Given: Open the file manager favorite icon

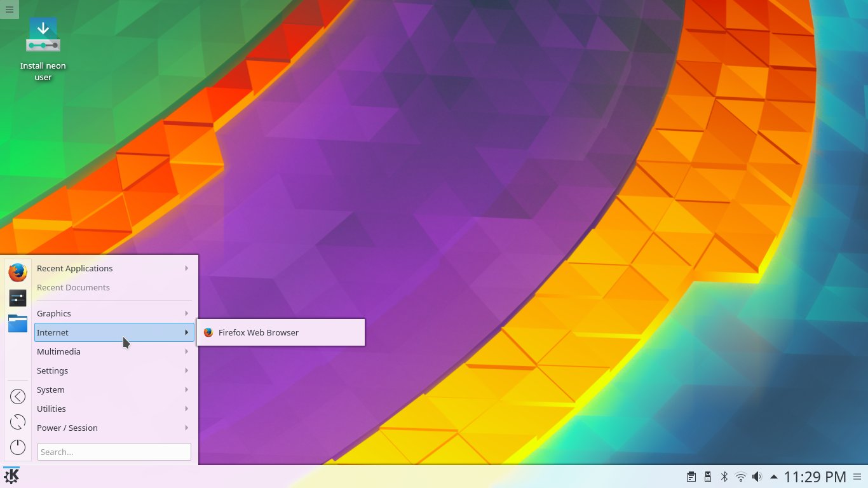Looking at the screenshot, I should 18,323.
